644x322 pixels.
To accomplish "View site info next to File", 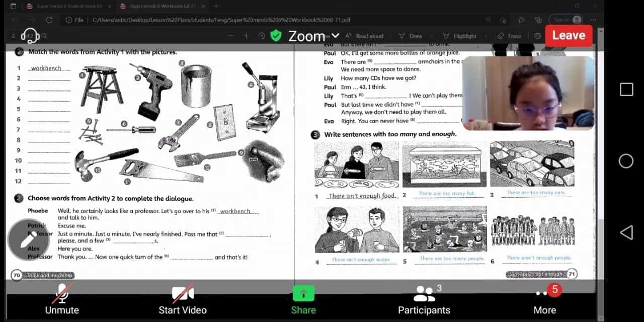I will 69,20.
